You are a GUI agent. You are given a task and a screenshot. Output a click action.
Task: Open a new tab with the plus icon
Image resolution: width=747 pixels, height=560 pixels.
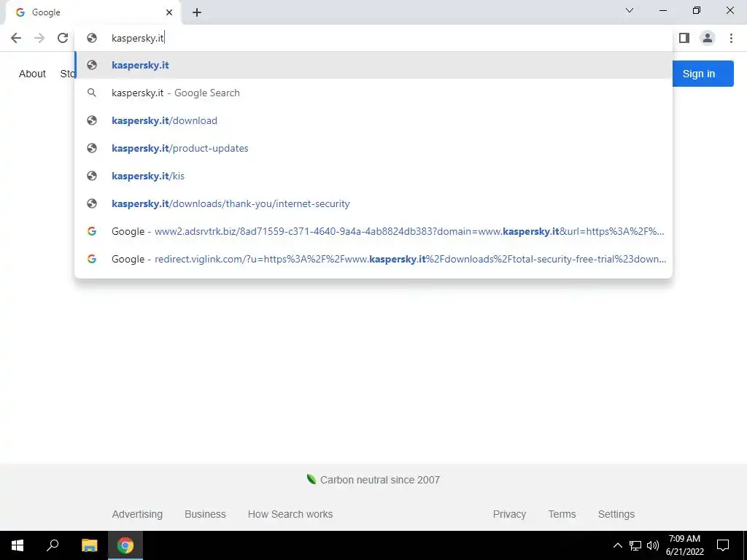(197, 12)
